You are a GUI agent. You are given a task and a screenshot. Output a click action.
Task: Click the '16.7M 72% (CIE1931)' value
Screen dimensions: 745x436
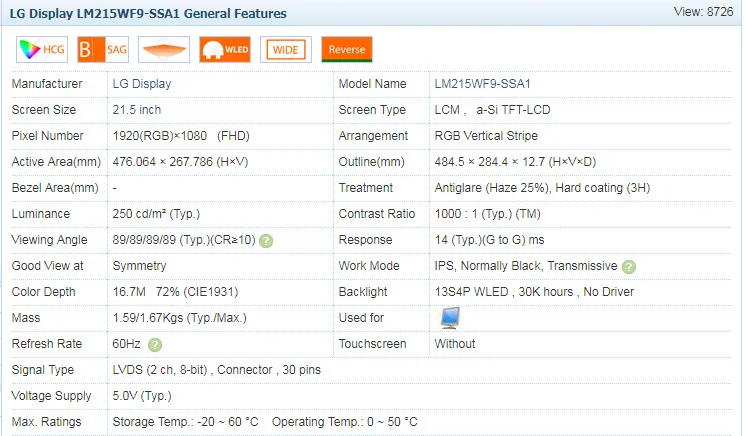click(x=175, y=292)
